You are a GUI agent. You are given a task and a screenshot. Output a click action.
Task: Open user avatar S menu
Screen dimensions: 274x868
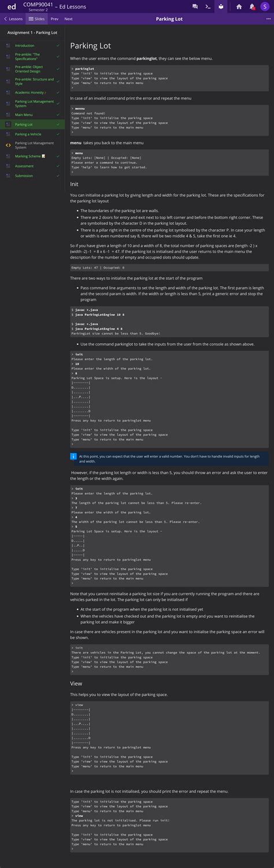(x=265, y=6)
